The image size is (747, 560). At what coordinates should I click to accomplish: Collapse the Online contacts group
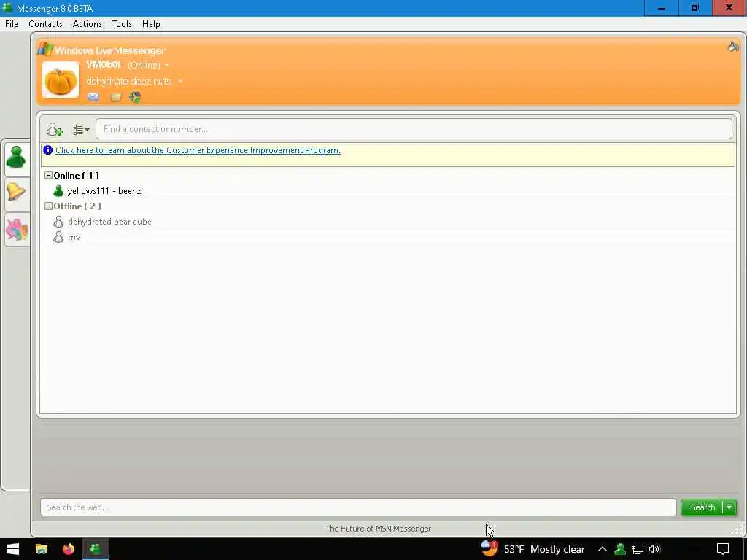(x=48, y=175)
